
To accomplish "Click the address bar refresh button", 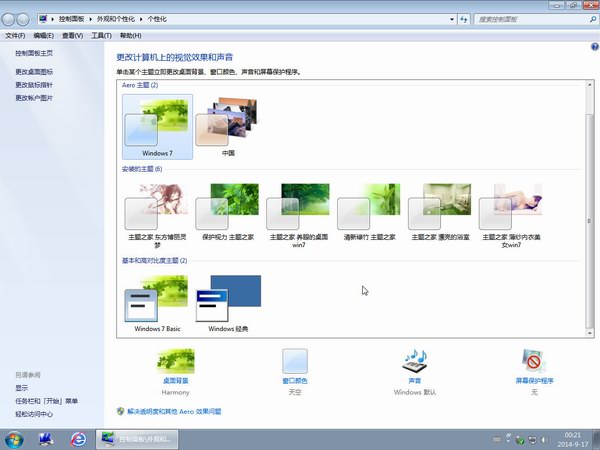I will point(464,19).
